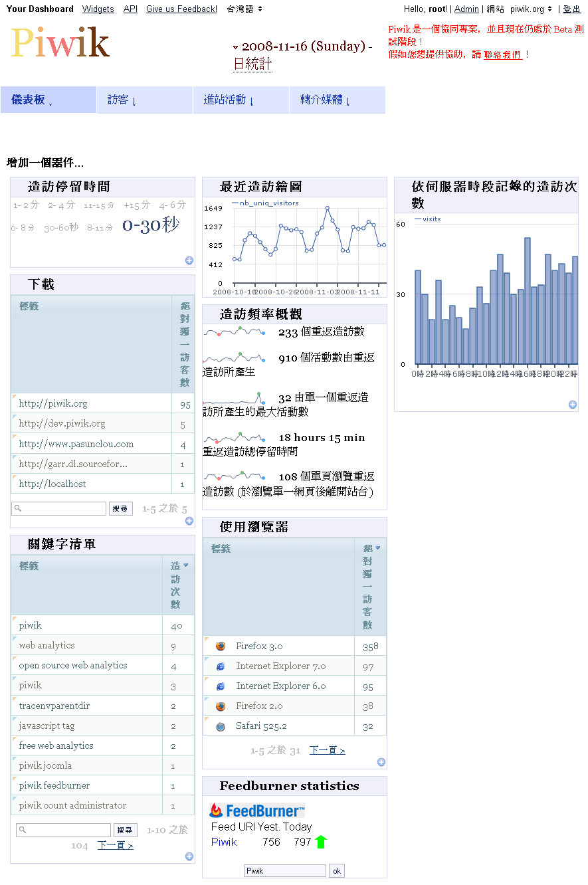The image size is (588, 885).
Task: Open the 儀表板 menu tab
Action: click(49, 100)
